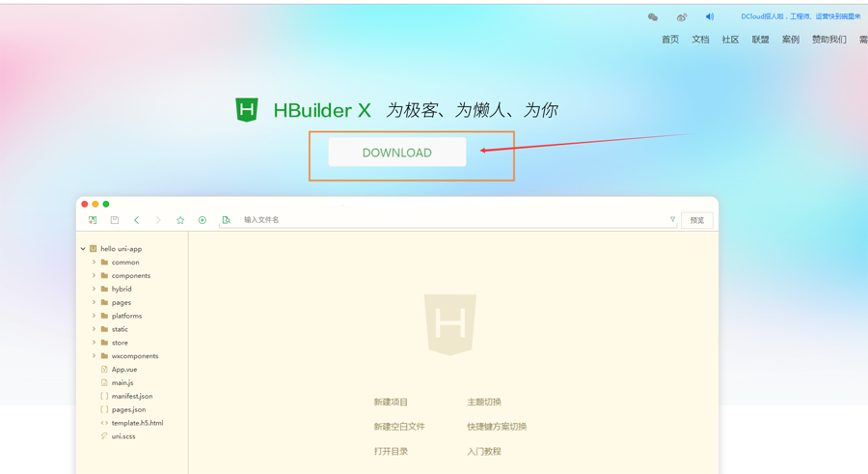Expand the hybrid folder
868x474 pixels.
[x=94, y=289]
